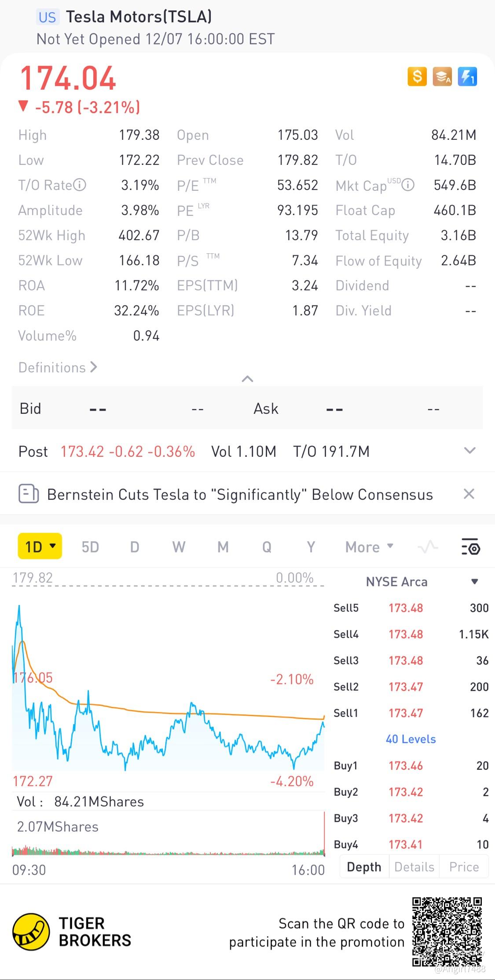Click the info icon next to T/O Rate

(80, 185)
